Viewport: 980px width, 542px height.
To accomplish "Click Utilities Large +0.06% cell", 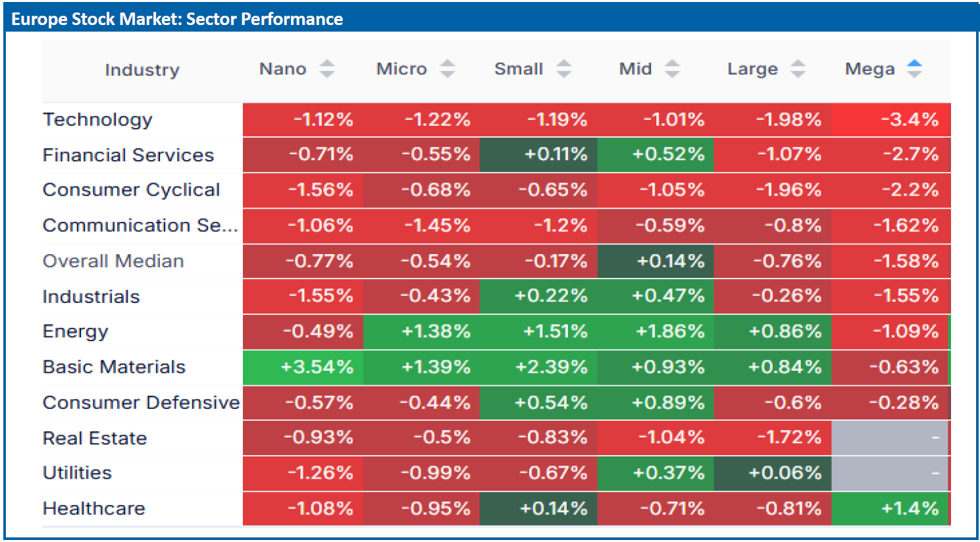I will [773, 474].
